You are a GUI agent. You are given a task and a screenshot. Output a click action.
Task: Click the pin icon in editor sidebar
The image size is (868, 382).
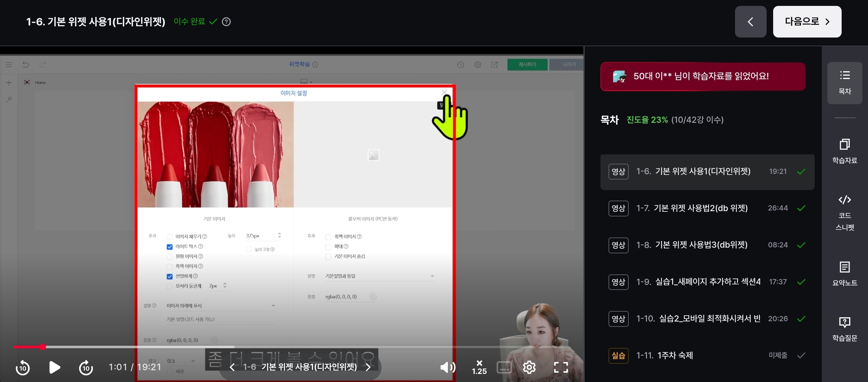tap(9, 99)
